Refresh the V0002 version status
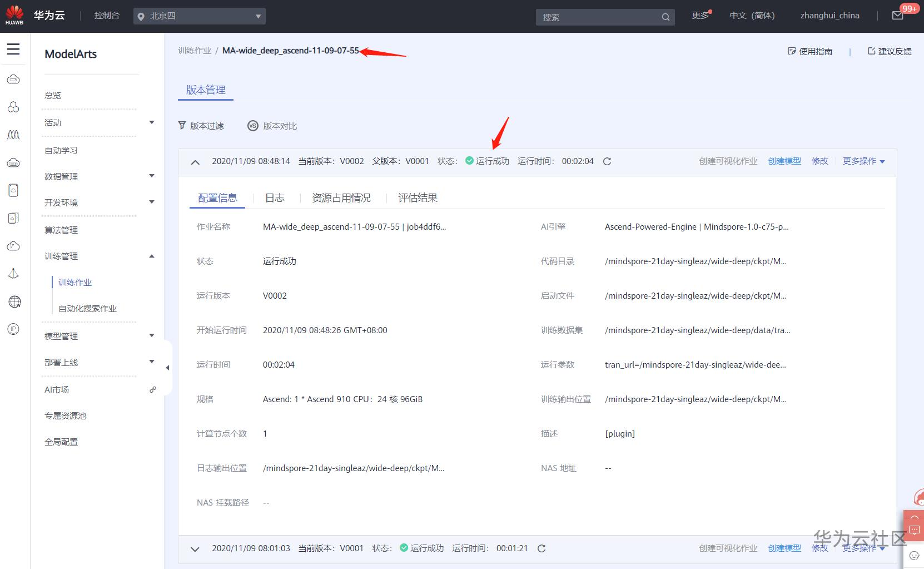This screenshot has width=924, height=569. (x=607, y=161)
